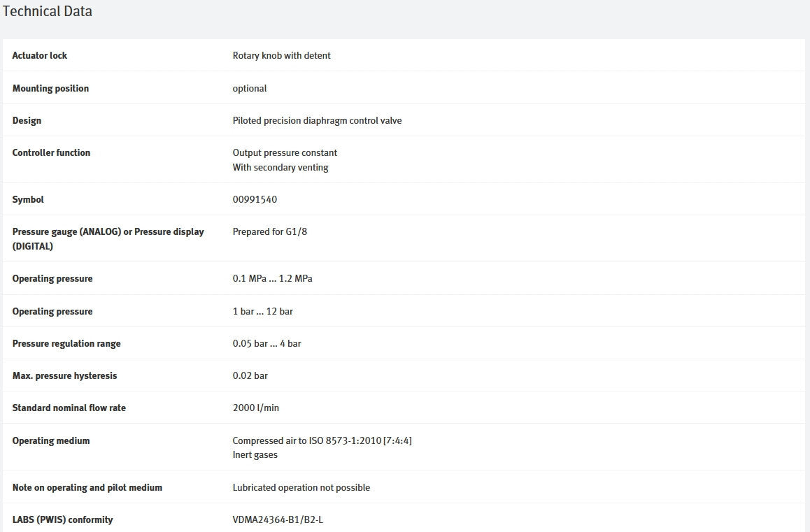Select 'Compressed air to ISO 8573-1:2010 [7:4:4]'
The width and height of the screenshot is (810, 532).
(x=322, y=440)
